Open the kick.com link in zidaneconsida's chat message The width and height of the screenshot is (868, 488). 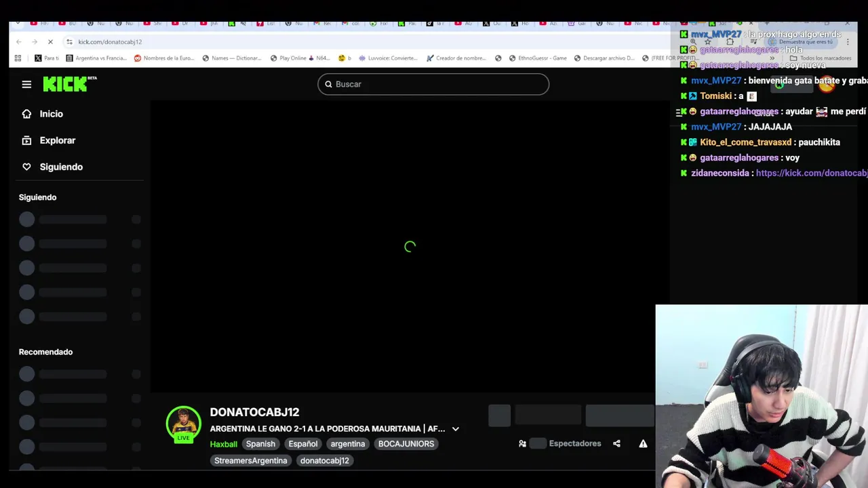tap(812, 174)
